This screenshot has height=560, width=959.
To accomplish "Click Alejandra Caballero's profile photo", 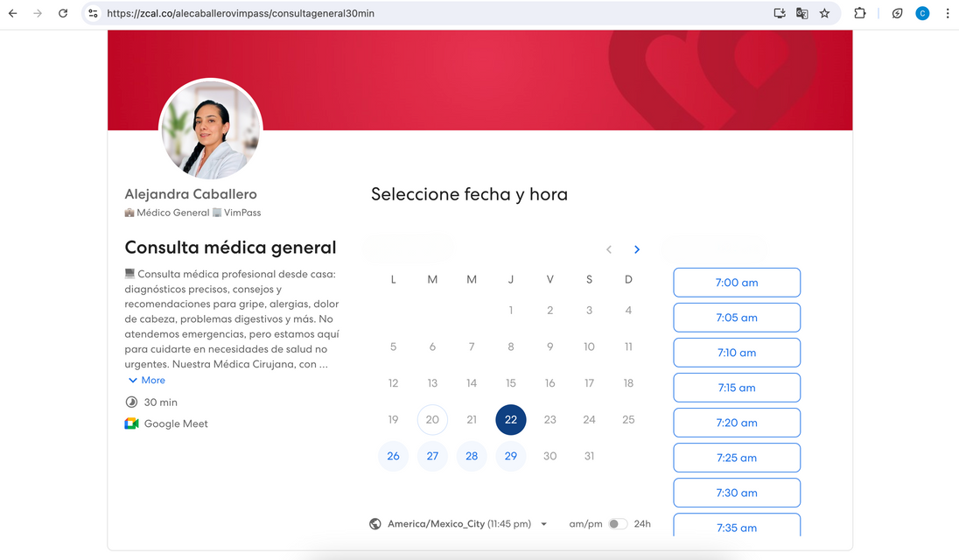I will click(210, 129).
